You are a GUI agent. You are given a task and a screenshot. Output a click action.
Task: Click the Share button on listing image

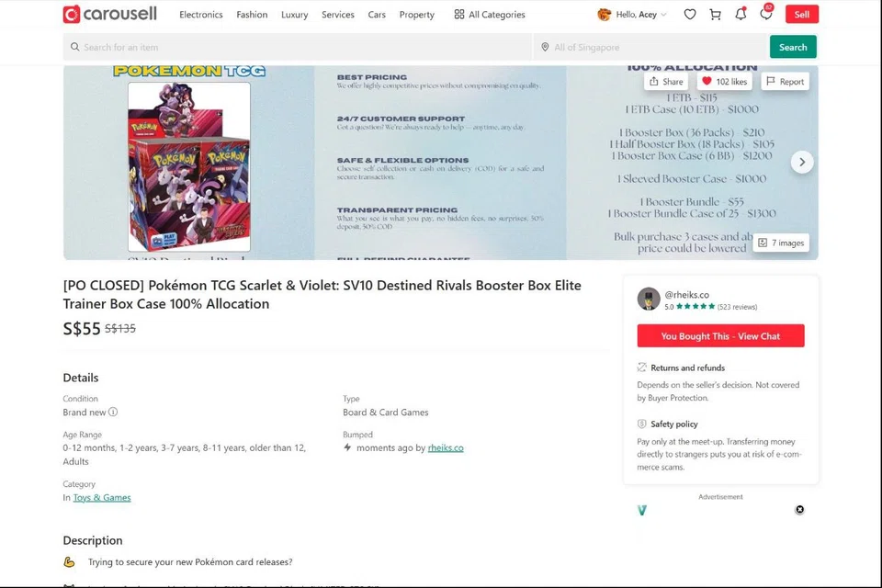[x=666, y=82]
